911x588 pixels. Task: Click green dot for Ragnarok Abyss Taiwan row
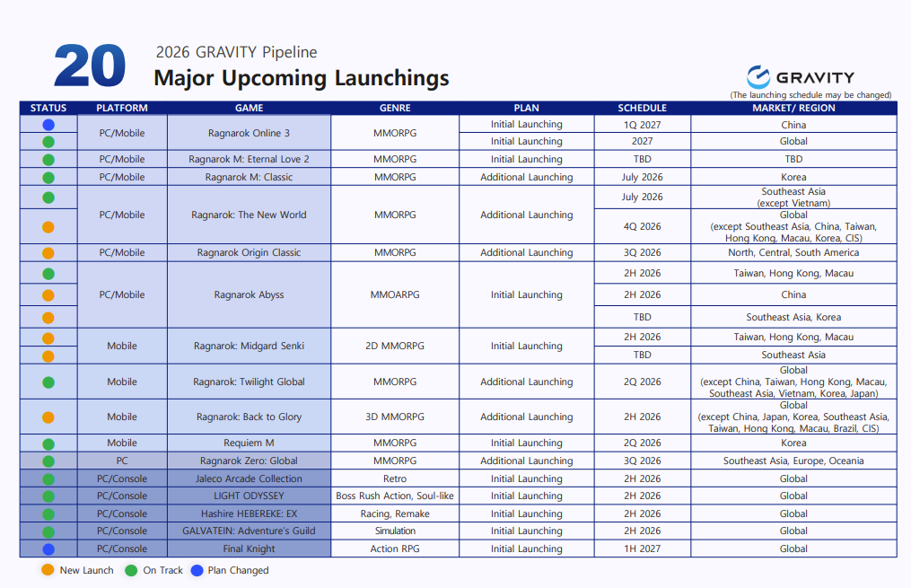click(48, 274)
